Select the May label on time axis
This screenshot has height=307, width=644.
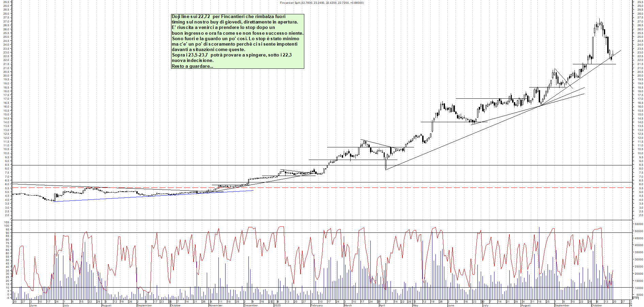point(415,305)
